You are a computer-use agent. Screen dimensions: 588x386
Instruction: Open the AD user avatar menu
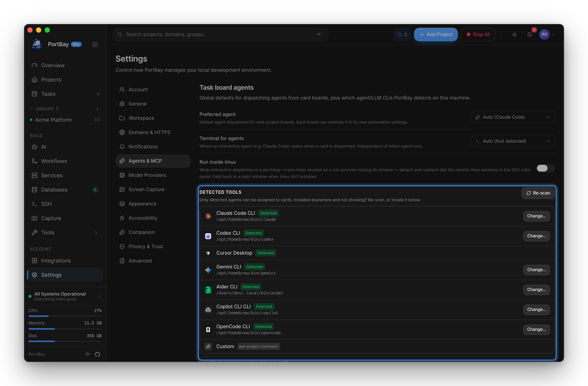pos(544,34)
